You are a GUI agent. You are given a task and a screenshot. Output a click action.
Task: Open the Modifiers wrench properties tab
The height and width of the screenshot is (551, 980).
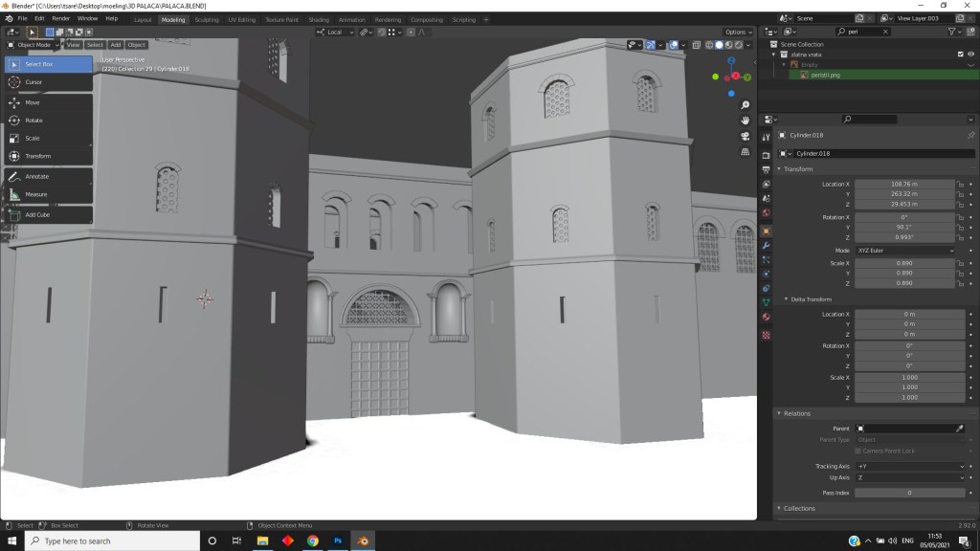pos(767,246)
